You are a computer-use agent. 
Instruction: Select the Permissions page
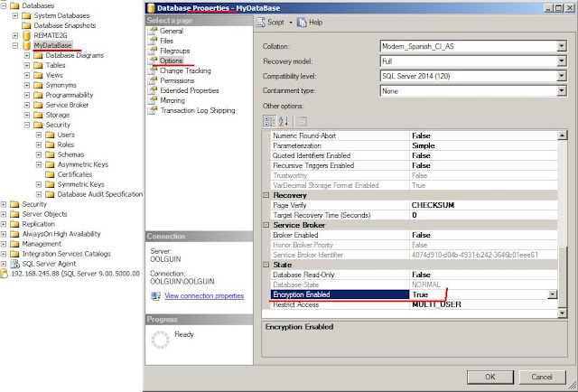click(x=177, y=80)
